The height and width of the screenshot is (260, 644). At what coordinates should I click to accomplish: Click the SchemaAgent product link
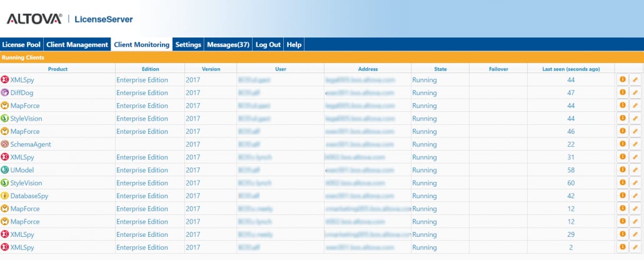tap(31, 144)
